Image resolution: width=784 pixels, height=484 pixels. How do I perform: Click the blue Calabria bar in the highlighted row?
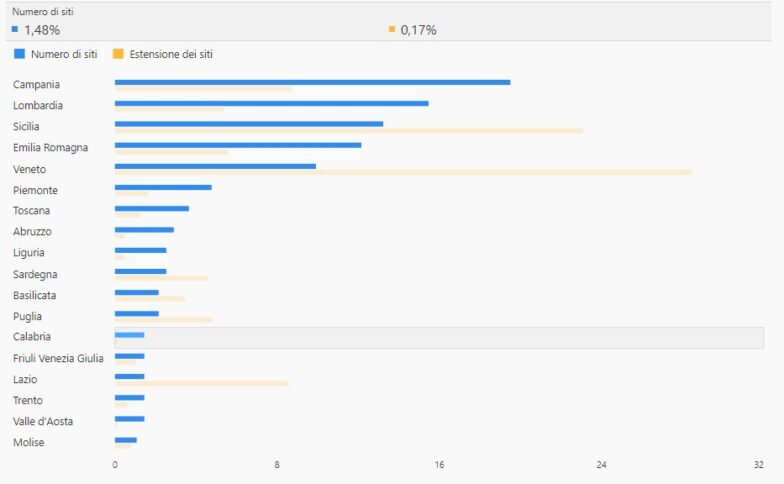click(x=130, y=334)
